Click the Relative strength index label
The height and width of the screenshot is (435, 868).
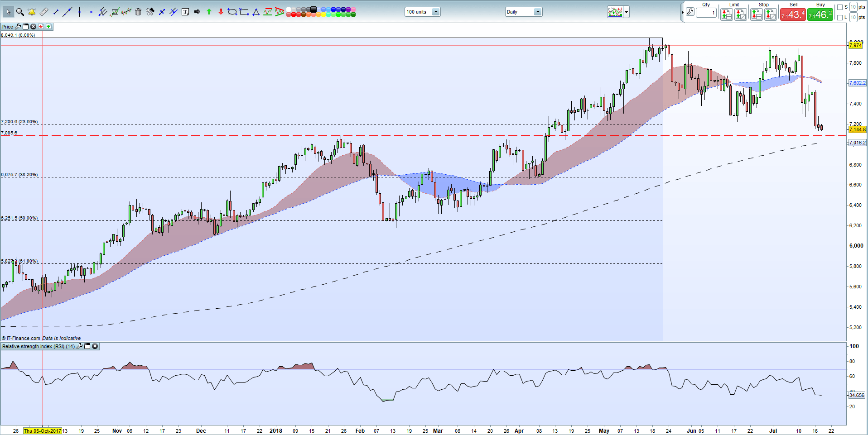[38, 346]
